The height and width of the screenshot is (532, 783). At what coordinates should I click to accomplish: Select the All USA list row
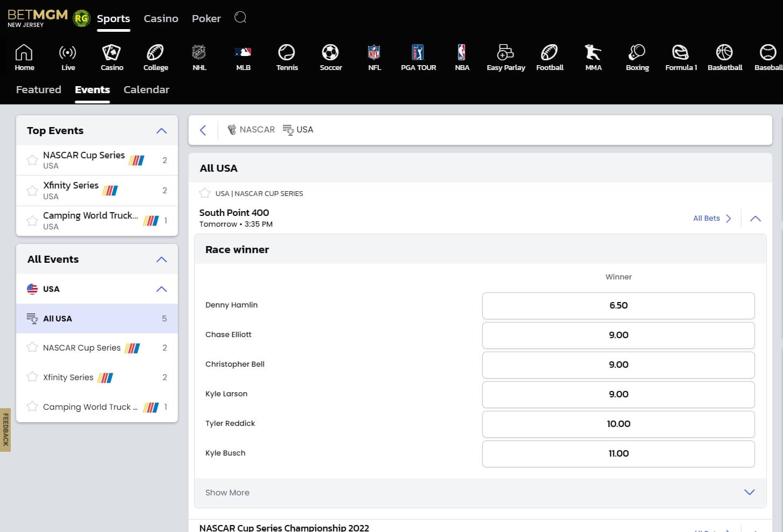pos(97,318)
